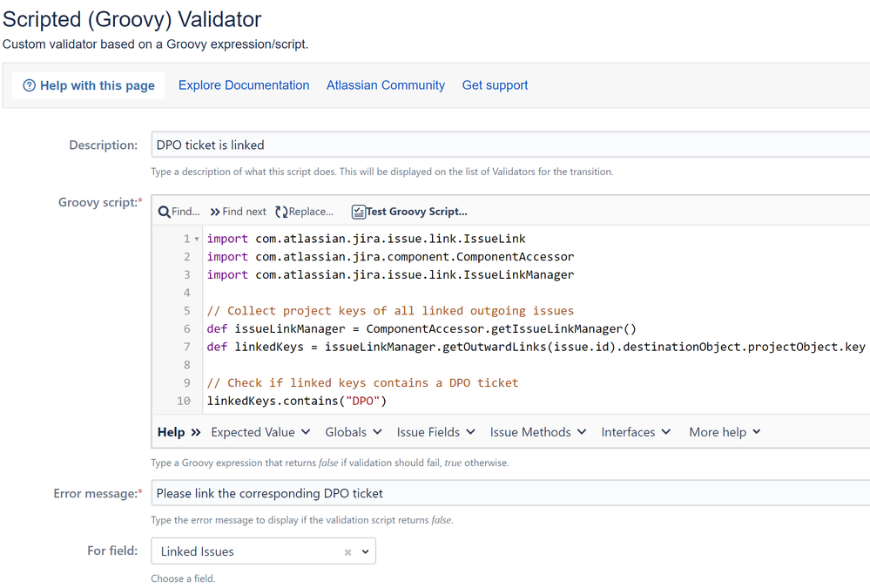Screen dimensions: 870x588
Task: Clear Linked Issues selection with x icon
Action: (x=347, y=552)
